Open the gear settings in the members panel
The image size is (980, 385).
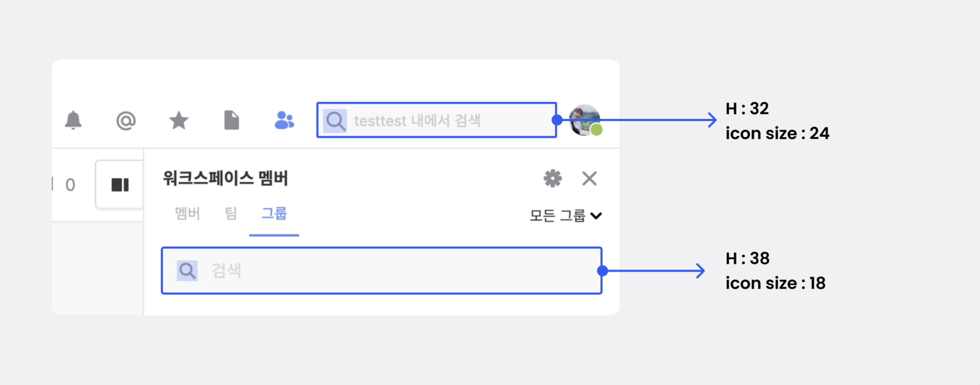coord(553,178)
